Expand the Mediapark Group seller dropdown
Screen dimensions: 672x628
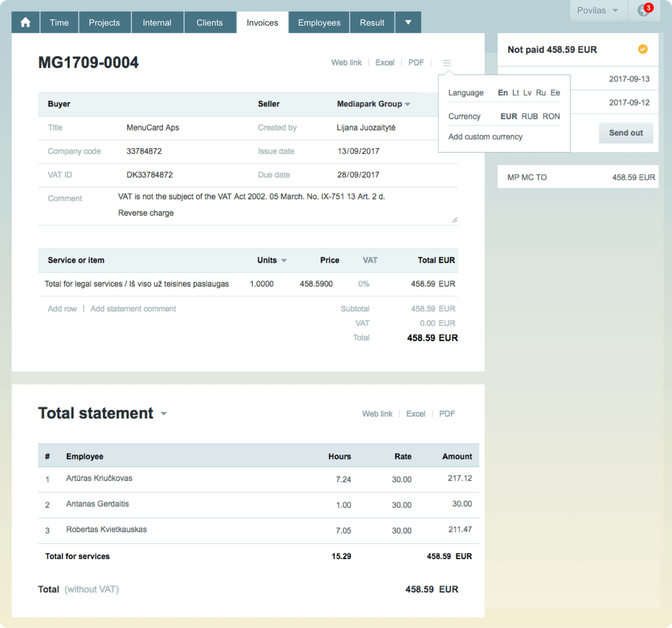[407, 104]
